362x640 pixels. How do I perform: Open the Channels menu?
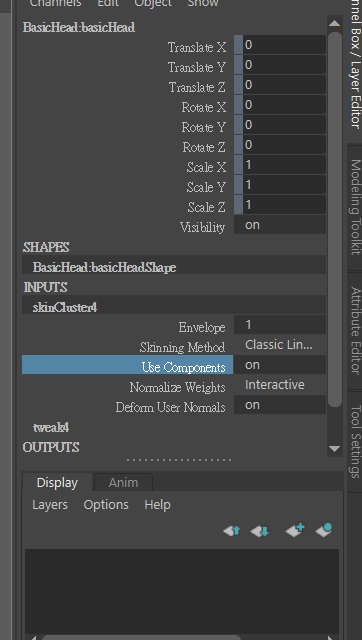click(56, 3)
